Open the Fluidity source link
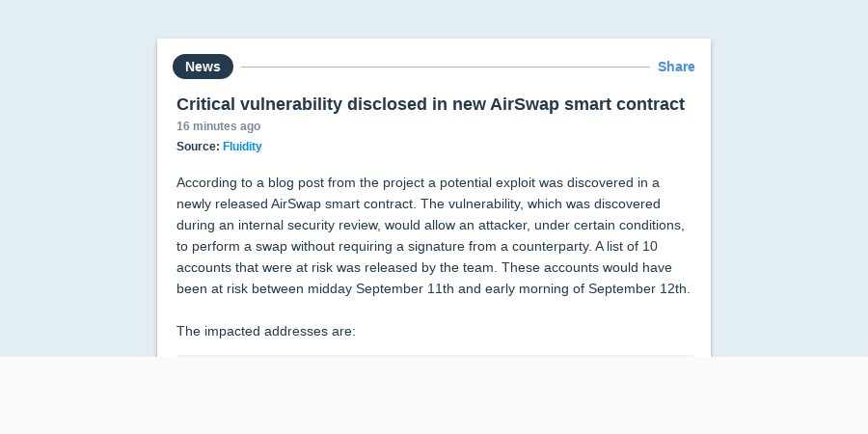 (x=242, y=147)
